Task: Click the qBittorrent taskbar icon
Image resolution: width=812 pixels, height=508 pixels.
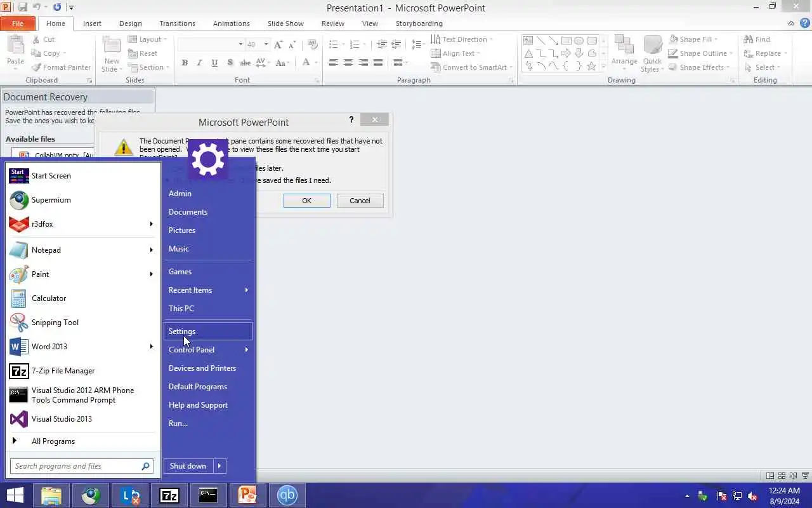Action: [x=287, y=495]
